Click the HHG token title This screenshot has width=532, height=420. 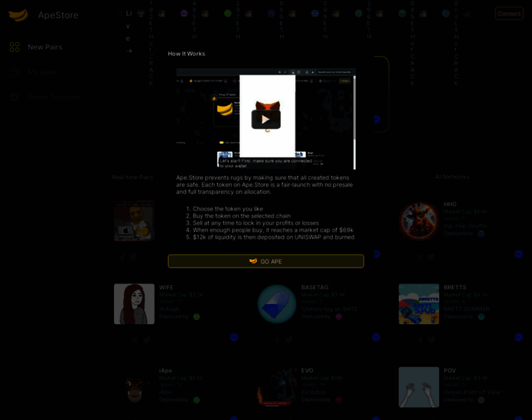click(x=450, y=204)
